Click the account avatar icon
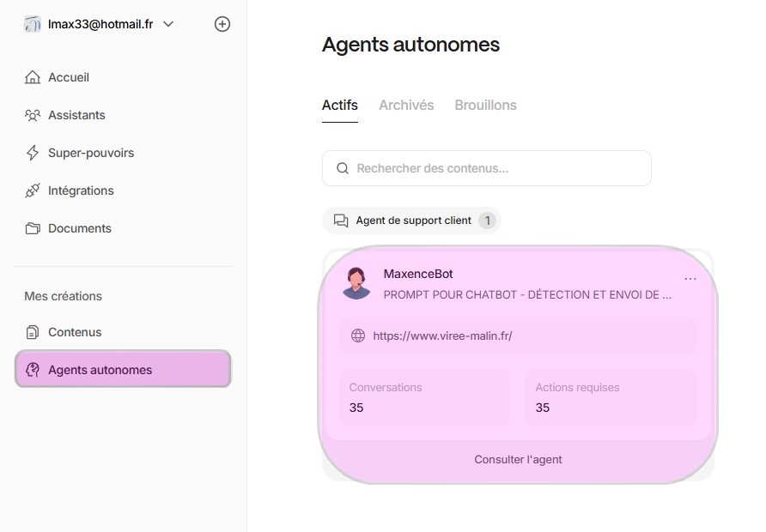Image resolution: width=766 pixels, height=532 pixels. point(33,24)
